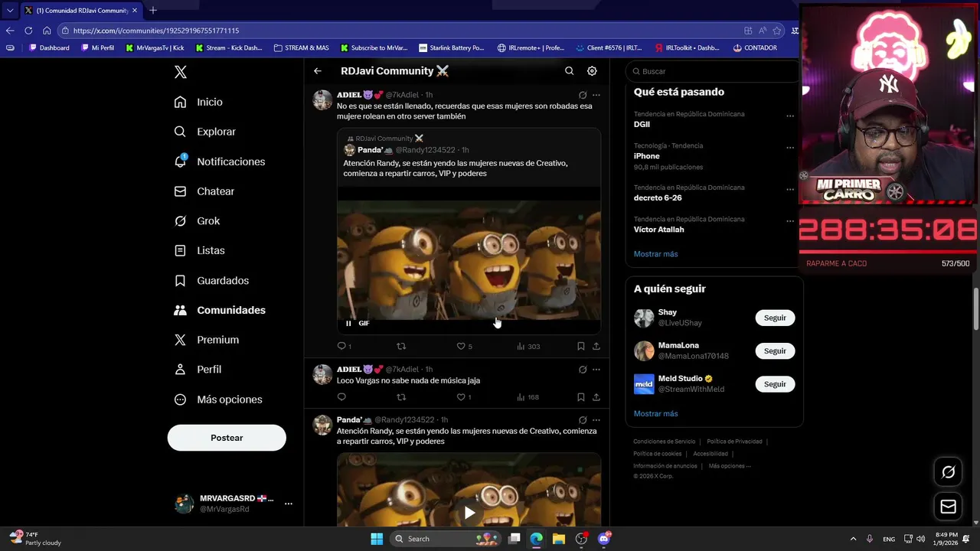Click community search magnifier icon
The height and width of the screenshot is (551, 980).
pos(569,70)
